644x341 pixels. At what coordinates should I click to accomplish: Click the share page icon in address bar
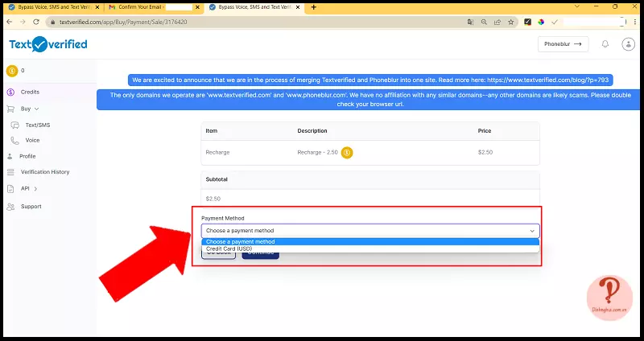click(x=497, y=23)
